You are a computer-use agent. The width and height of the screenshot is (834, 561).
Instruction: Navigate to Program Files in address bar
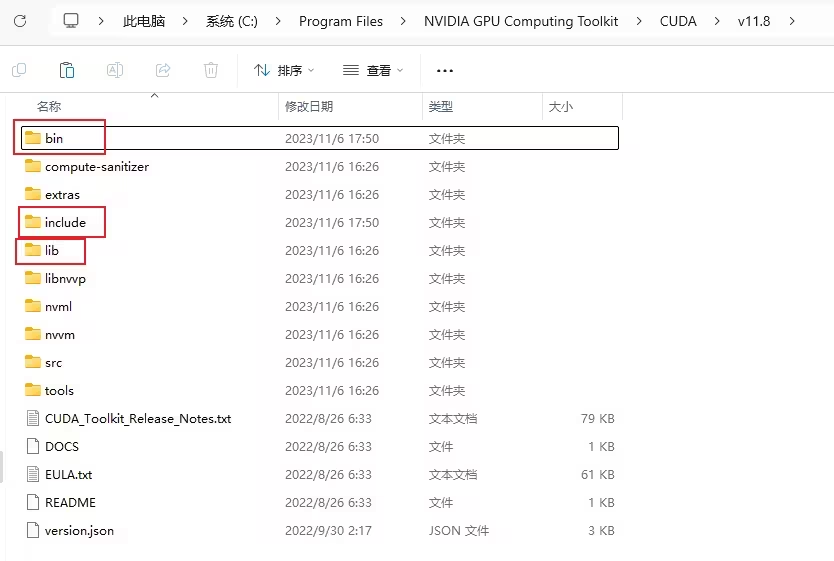[x=341, y=21]
